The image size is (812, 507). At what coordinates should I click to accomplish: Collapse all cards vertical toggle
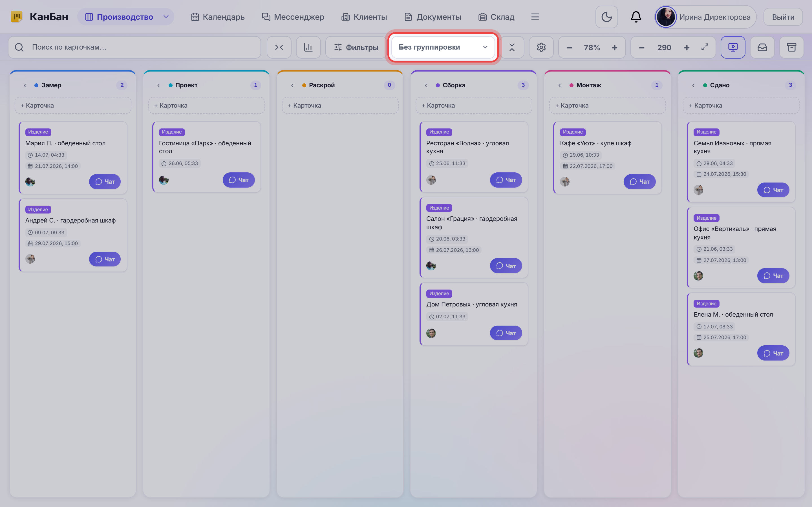[x=512, y=47]
